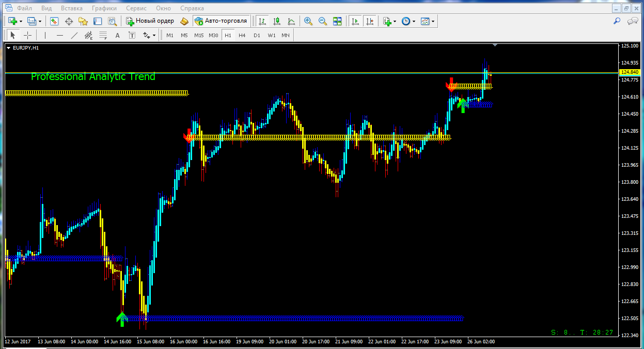Switch timeframe to H4
This screenshot has width=644, height=349.
pyautogui.click(x=242, y=35)
